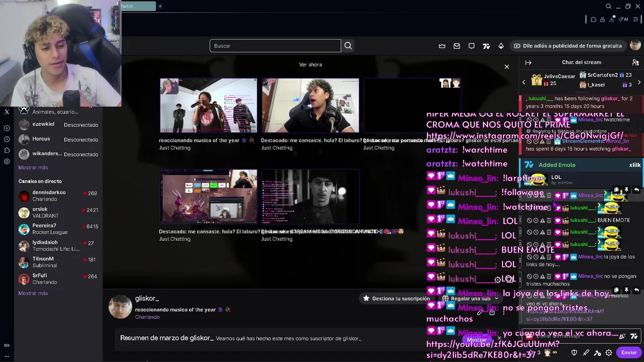Show next gift leaderboard entries arrow

tap(639, 82)
